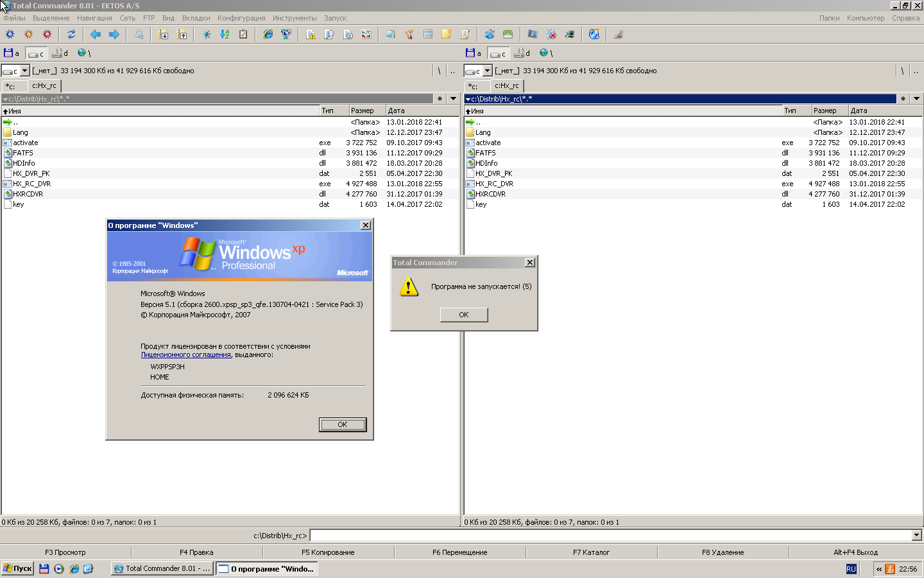
Task: Open the Internet Explorer toolbar icon
Action: (x=268, y=35)
